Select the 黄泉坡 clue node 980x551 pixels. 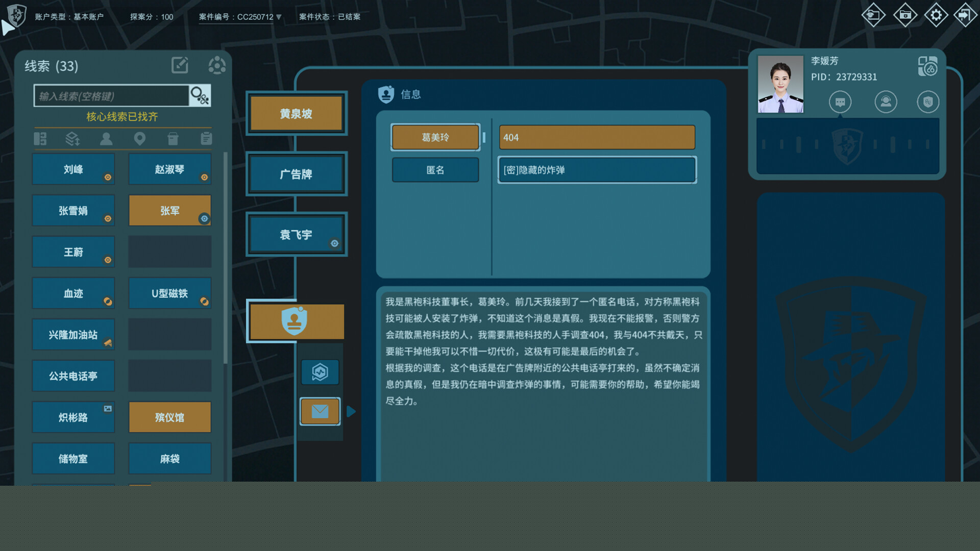click(296, 113)
